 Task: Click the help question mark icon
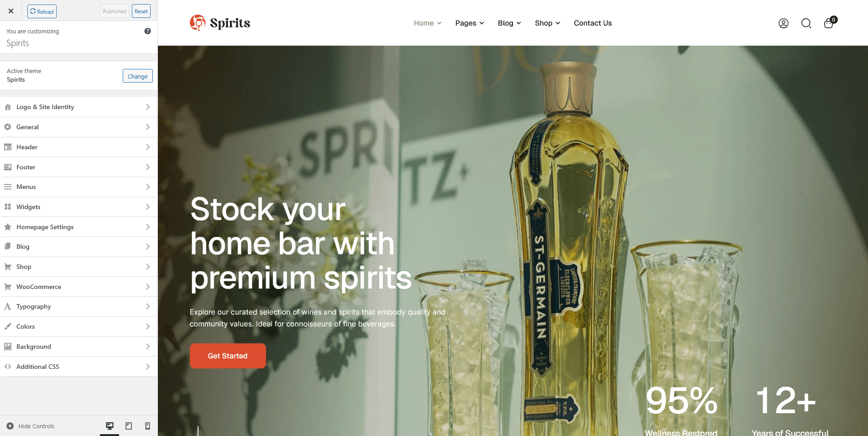pyautogui.click(x=147, y=31)
